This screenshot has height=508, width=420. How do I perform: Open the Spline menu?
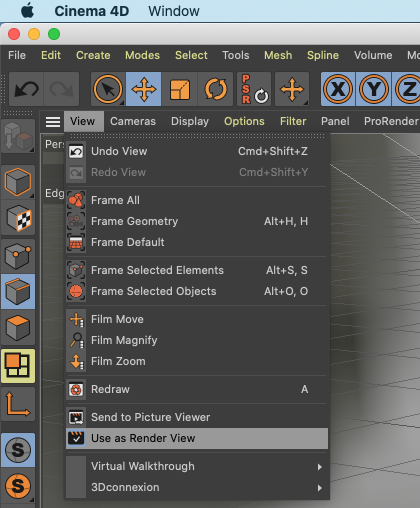coord(323,55)
